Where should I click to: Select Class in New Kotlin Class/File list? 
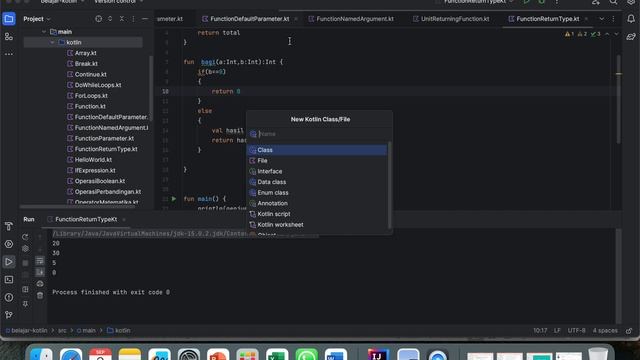tap(317, 150)
